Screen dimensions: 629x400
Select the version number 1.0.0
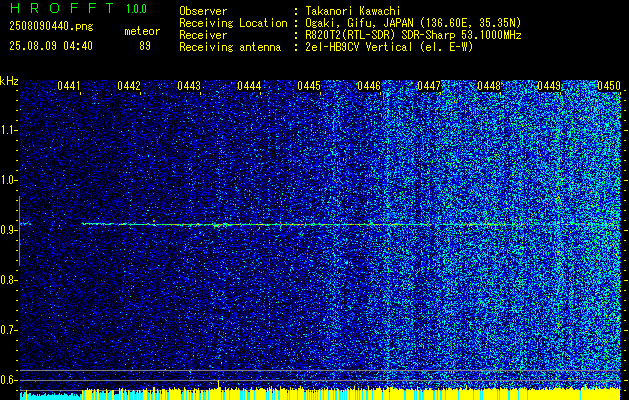coord(136,9)
